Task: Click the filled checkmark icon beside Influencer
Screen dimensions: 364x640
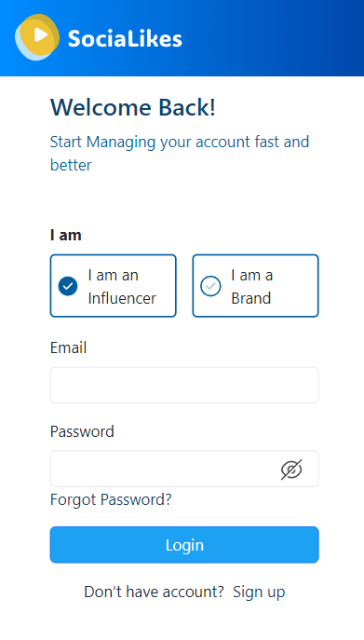Action: [68, 286]
